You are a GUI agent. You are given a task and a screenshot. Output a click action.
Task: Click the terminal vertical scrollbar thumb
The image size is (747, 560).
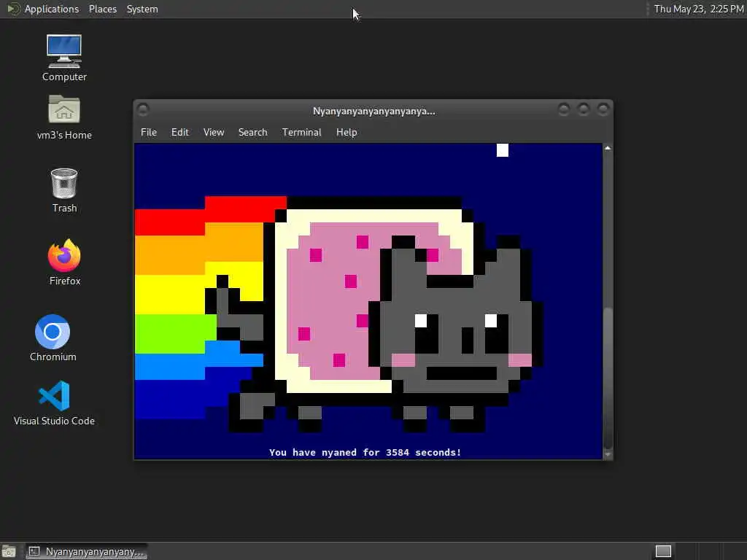[x=608, y=378]
